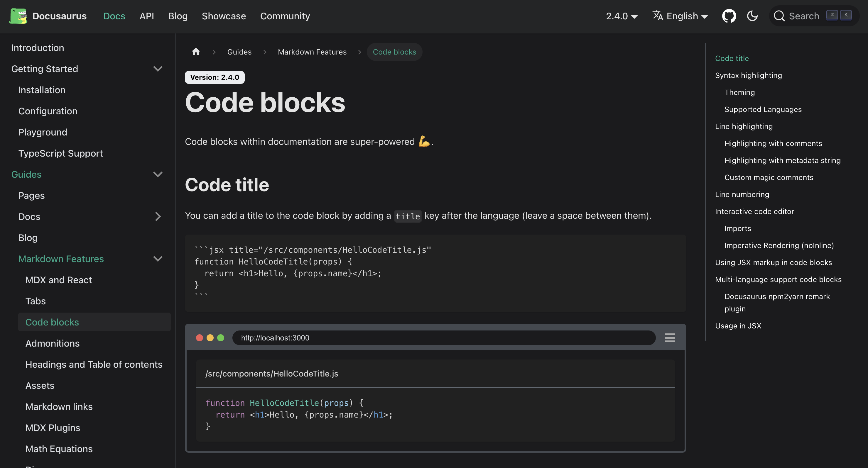Screen dimensions: 868x468
Task: Open the 2.4.0 version dropdown
Action: pyautogui.click(x=622, y=16)
